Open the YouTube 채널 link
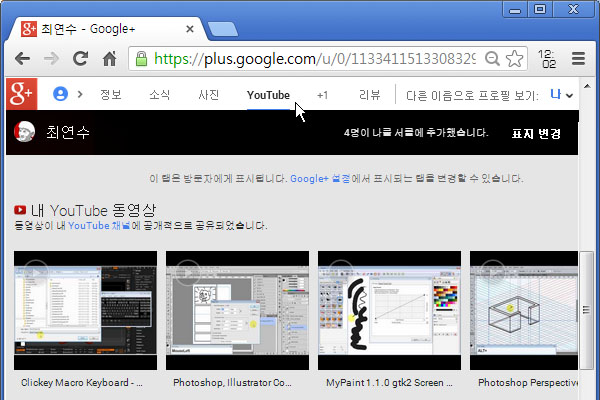 (99, 225)
